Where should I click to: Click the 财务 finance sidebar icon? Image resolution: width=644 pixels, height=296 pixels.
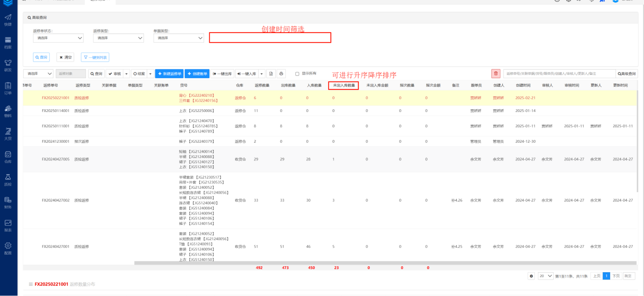point(8,202)
